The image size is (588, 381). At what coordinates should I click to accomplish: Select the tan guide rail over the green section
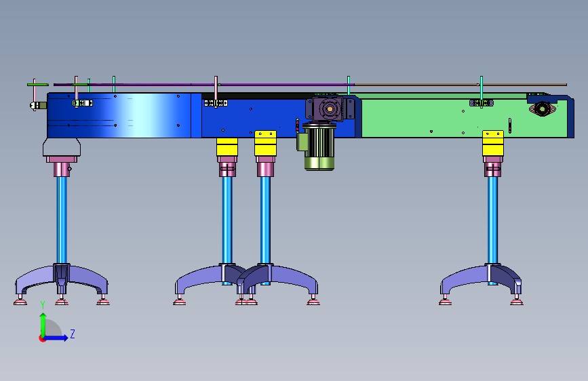[460, 85]
